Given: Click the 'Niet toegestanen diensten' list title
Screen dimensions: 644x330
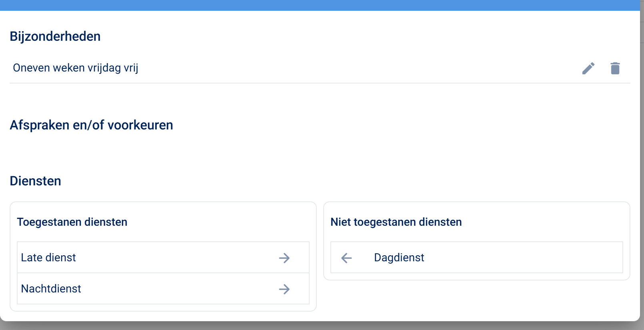Looking at the screenshot, I should (396, 222).
